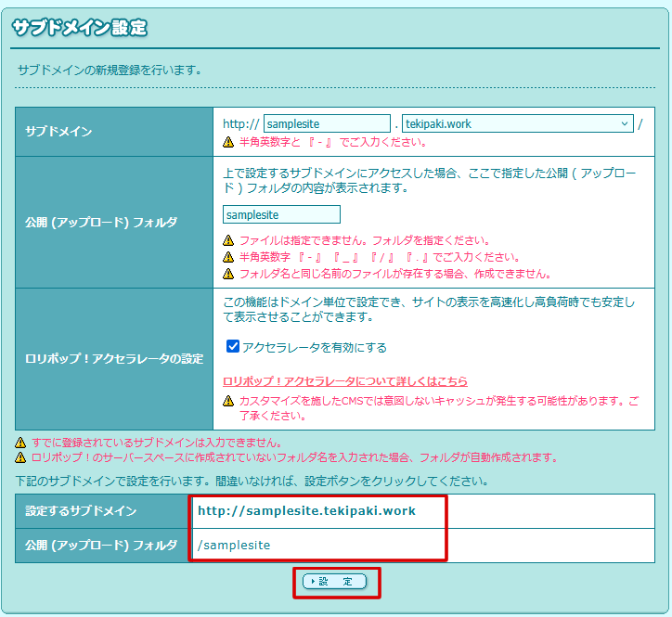Click the warning icon beside 半角英数字『-』『_』『/』『.』 folder note
The width and height of the screenshot is (672, 617).
pos(228,257)
